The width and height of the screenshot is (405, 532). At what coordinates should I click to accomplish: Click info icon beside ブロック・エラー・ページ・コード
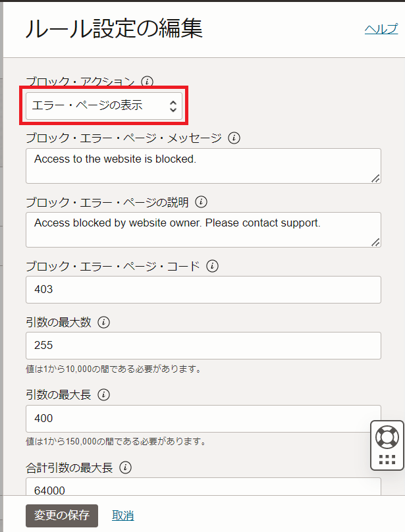212,266
